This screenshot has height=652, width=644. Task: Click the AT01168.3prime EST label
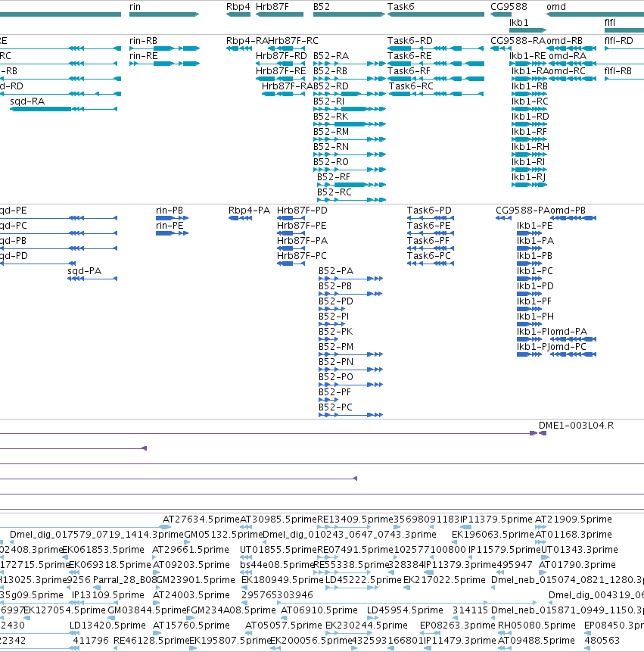tap(574, 535)
